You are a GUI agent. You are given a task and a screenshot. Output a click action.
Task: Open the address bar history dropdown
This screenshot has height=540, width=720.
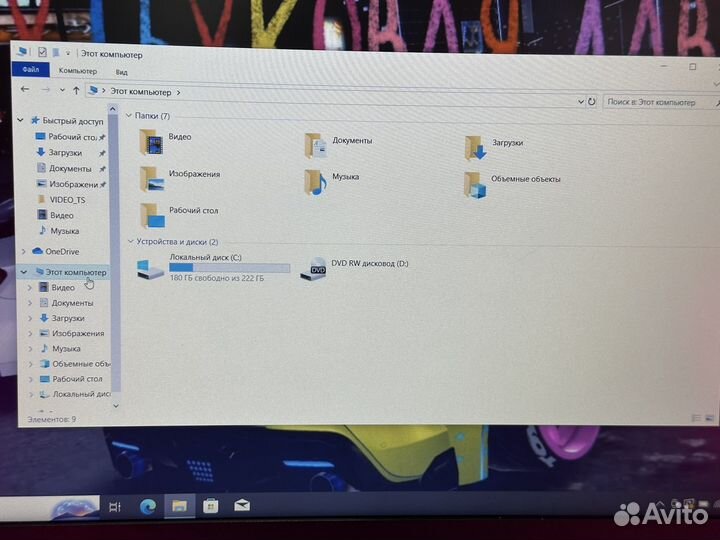point(580,101)
